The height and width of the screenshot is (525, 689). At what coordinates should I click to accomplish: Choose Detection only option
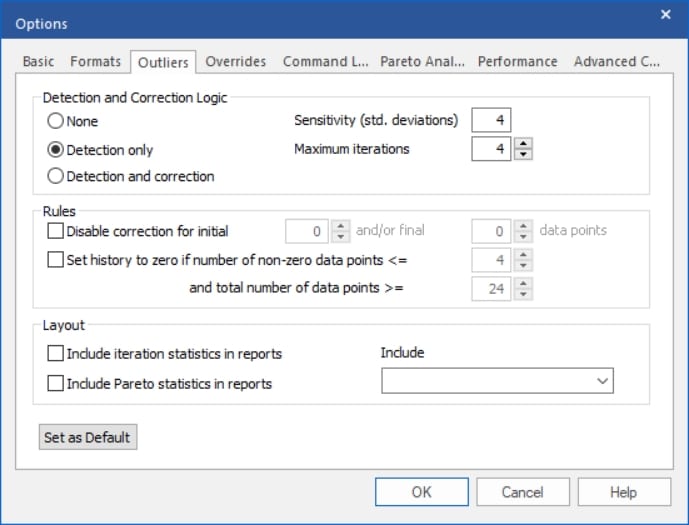[x=56, y=149]
